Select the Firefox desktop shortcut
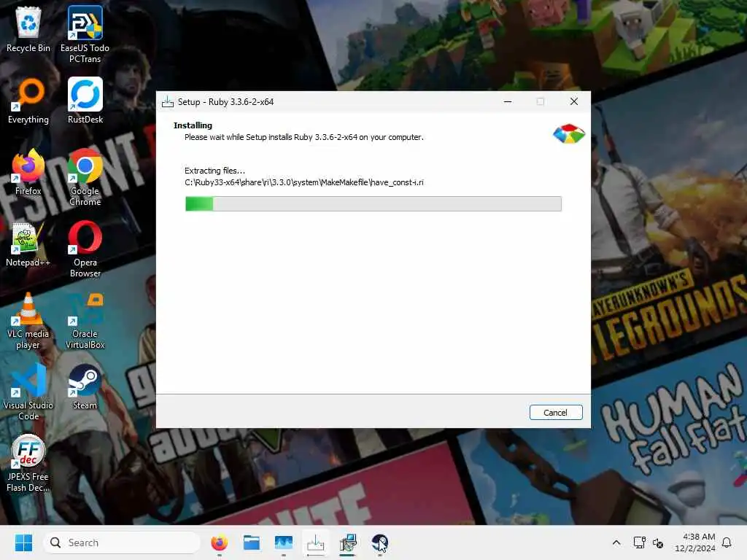The height and width of the screenshot is (560, 747). point(28,172)
